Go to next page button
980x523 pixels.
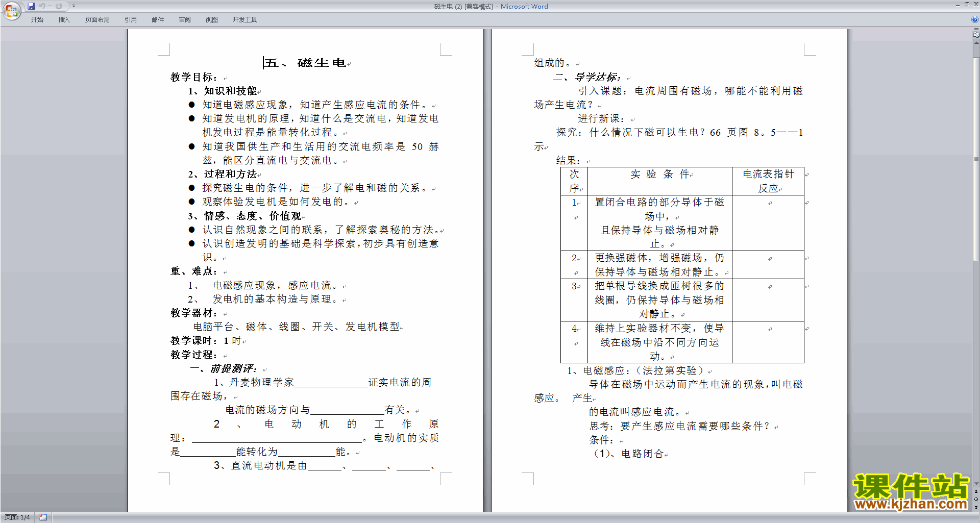pos(976,507)
